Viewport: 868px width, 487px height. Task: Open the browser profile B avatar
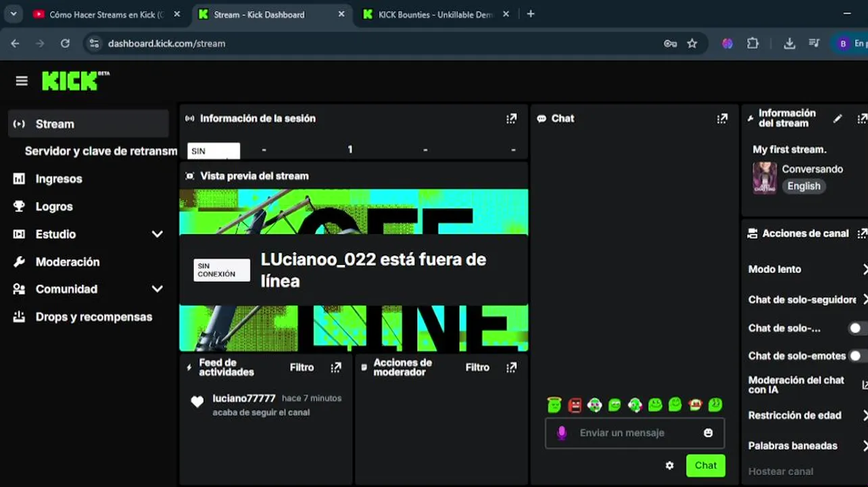(842, 43)
